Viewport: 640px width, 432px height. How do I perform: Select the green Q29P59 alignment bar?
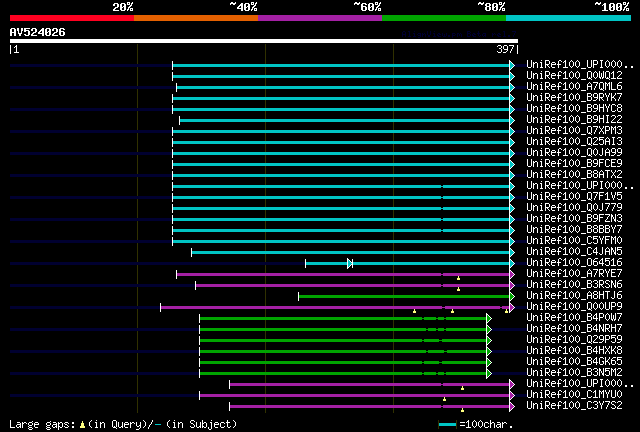coord(343,341)
